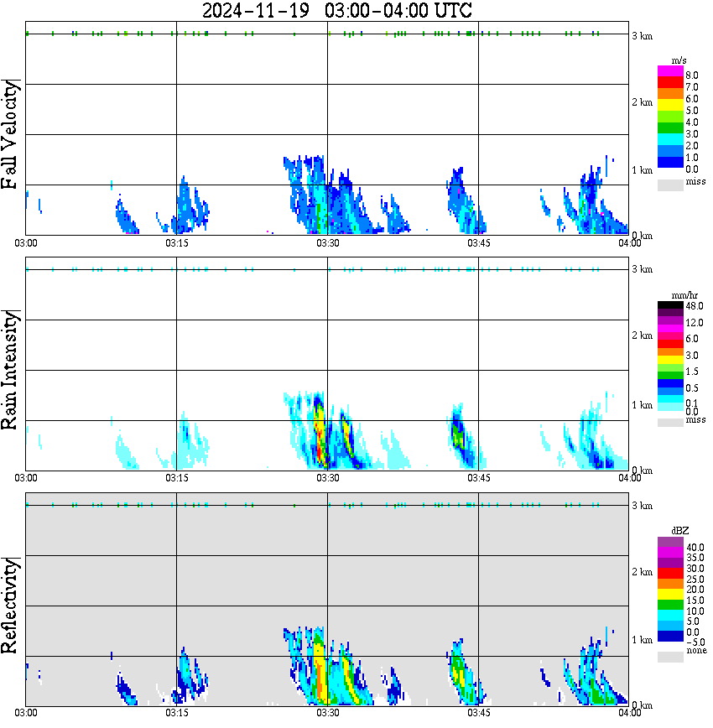Click 03:15 tick under Fall Velocity plot
713x728 pixels.
(177, 243)
